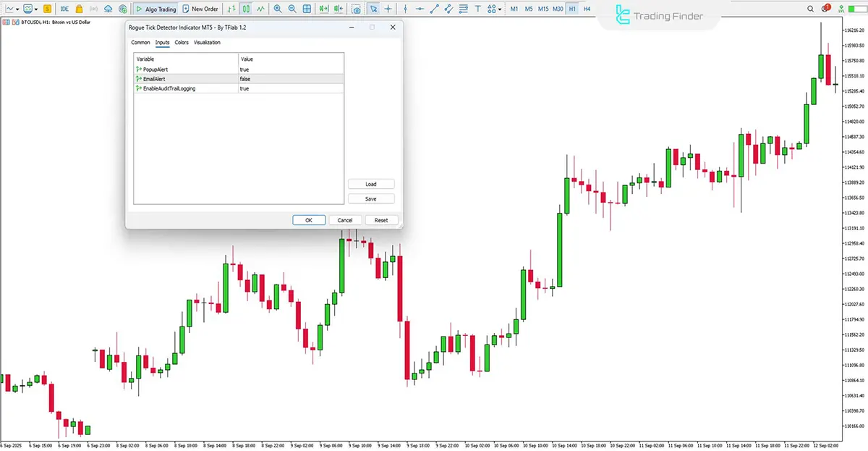Switch the timeframe to M15
The width and height of the screenshot is (868, 451).
tap(543, 9)
